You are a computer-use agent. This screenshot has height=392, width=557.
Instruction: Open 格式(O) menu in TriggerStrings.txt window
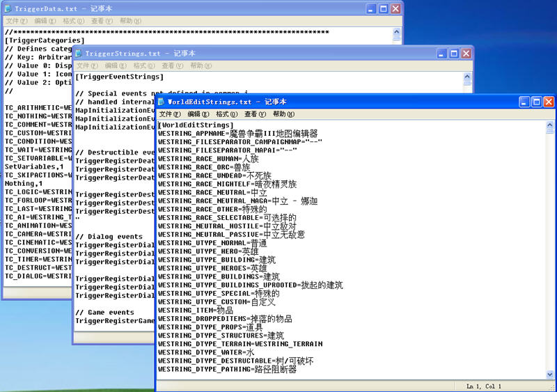(x=144, y=65)
